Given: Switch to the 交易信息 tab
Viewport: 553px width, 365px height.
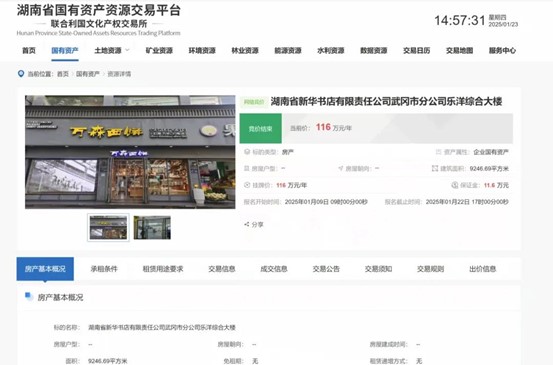Looking at the screenshot, I should [222, 269].
